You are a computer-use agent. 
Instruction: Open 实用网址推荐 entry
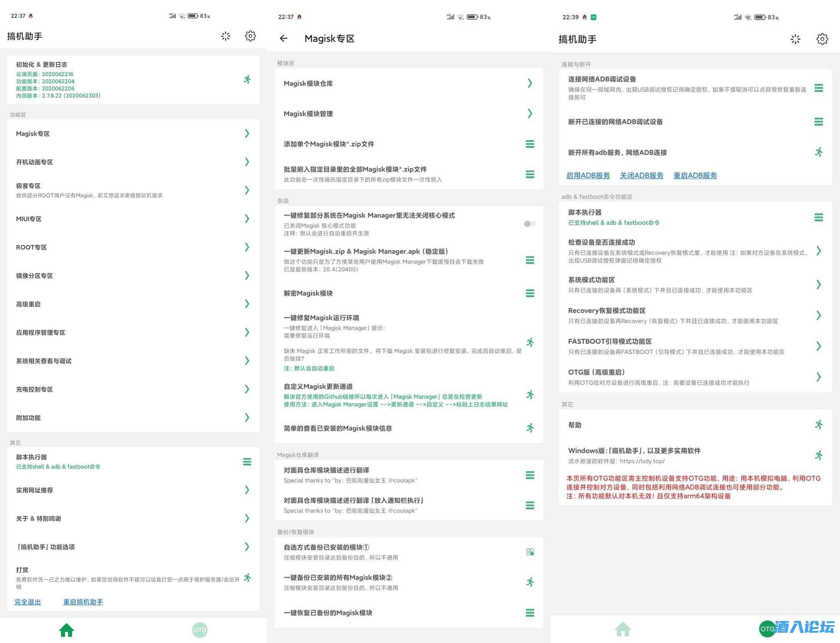133,490
